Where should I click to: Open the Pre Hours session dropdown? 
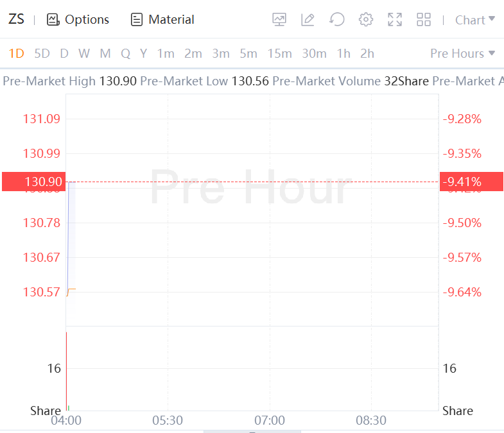[x=462, y=53]
